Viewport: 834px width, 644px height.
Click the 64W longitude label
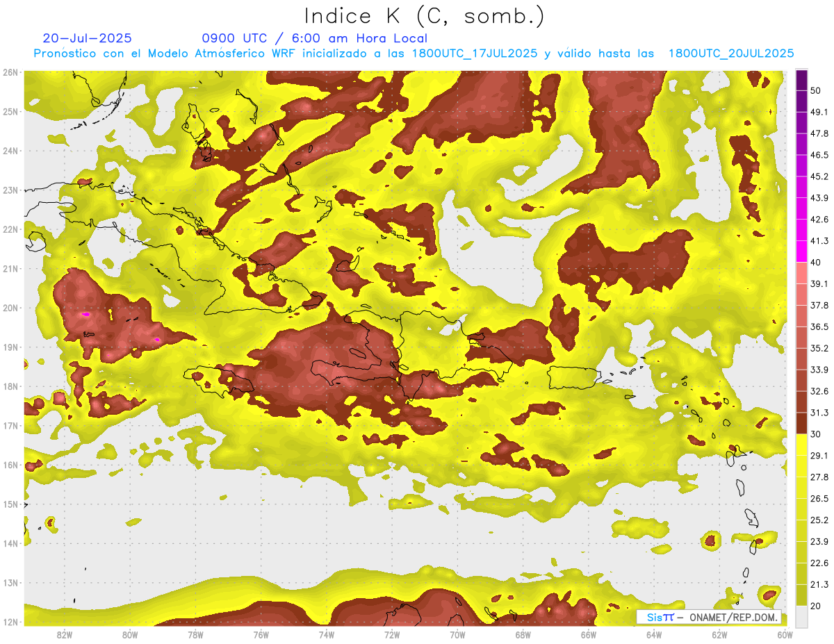[654, 635]
